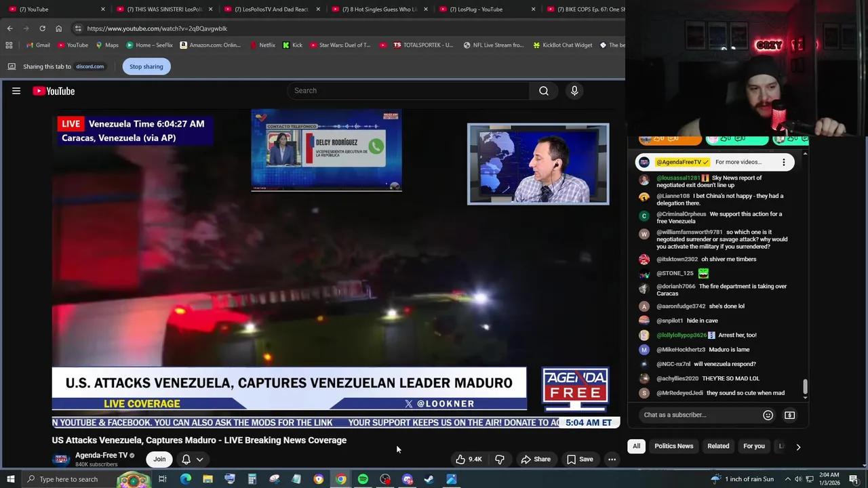Open the YouTube hamburger guide menu
This screenshot has width=868, height=488.
[16, 91]
